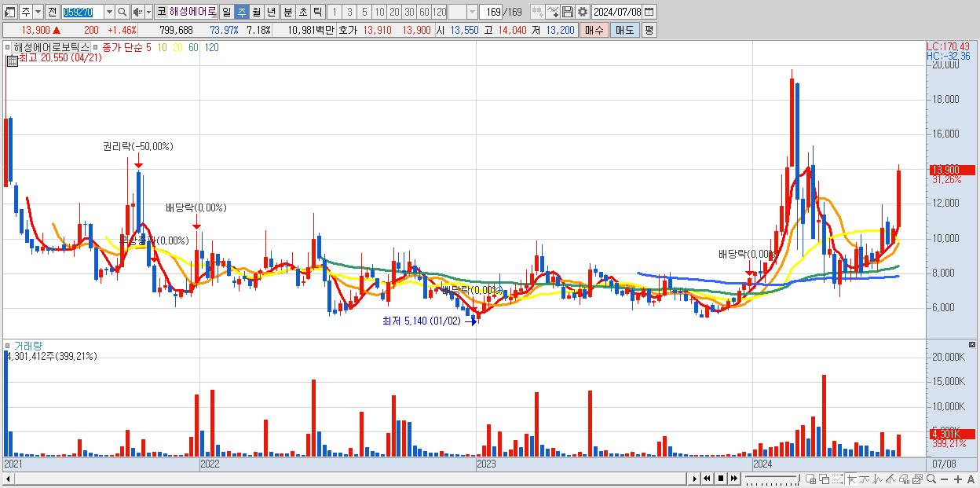Click the linked chart icon left of tools
The height and width of the screenshot is (488, 980).
[538, 12]
